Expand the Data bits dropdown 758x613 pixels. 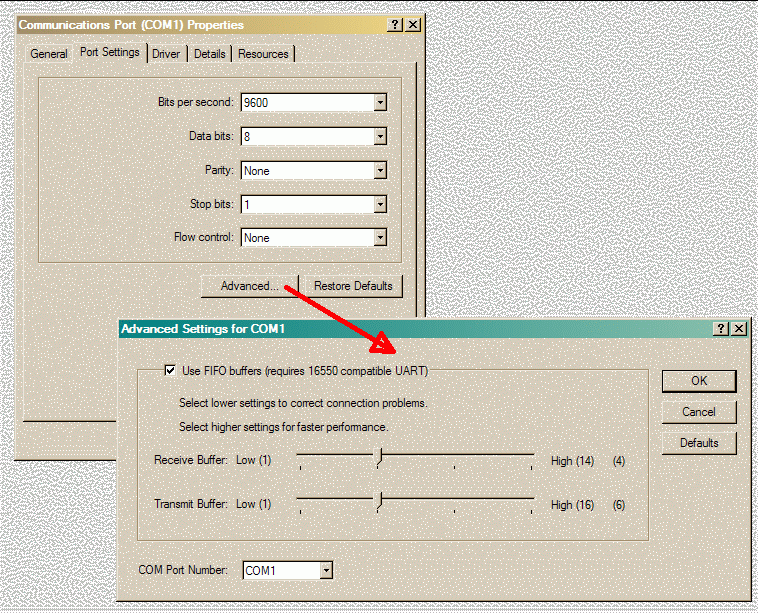pyautogui.click(x=380, y=136)
